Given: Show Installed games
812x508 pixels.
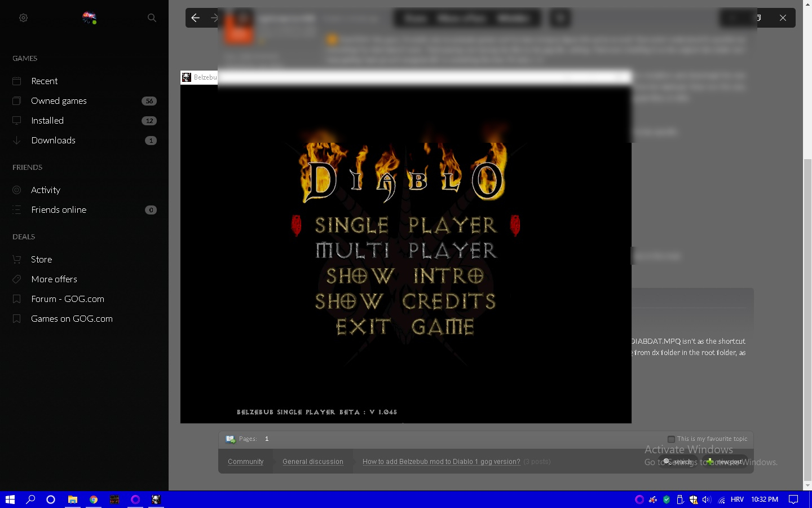Looking at the screenshot, I should (47, 121).
